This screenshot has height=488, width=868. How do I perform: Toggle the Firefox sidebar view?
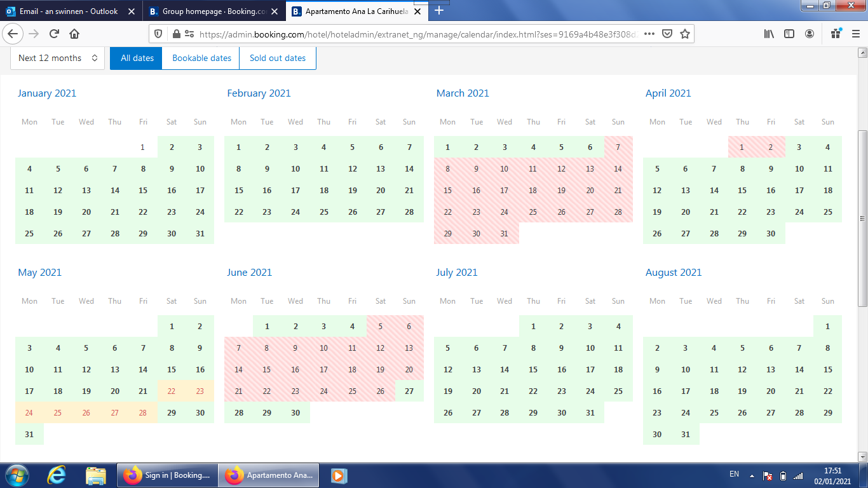click(789, 34)
